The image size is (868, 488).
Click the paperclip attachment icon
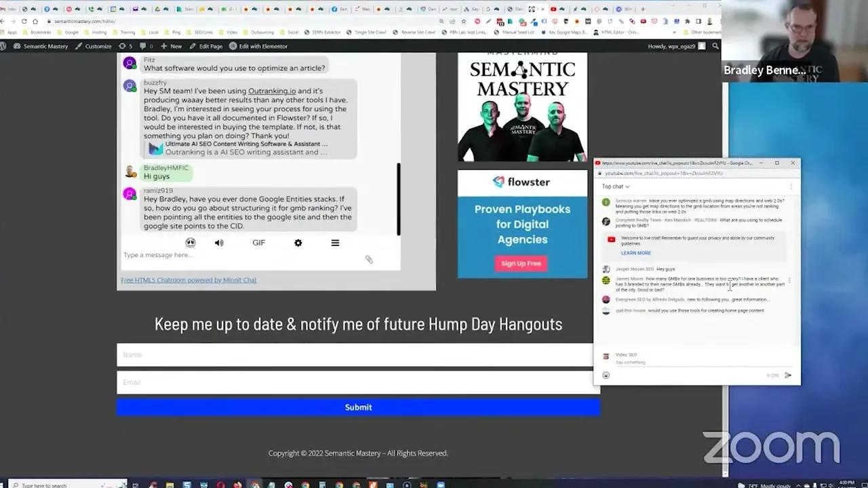(369, 259)
